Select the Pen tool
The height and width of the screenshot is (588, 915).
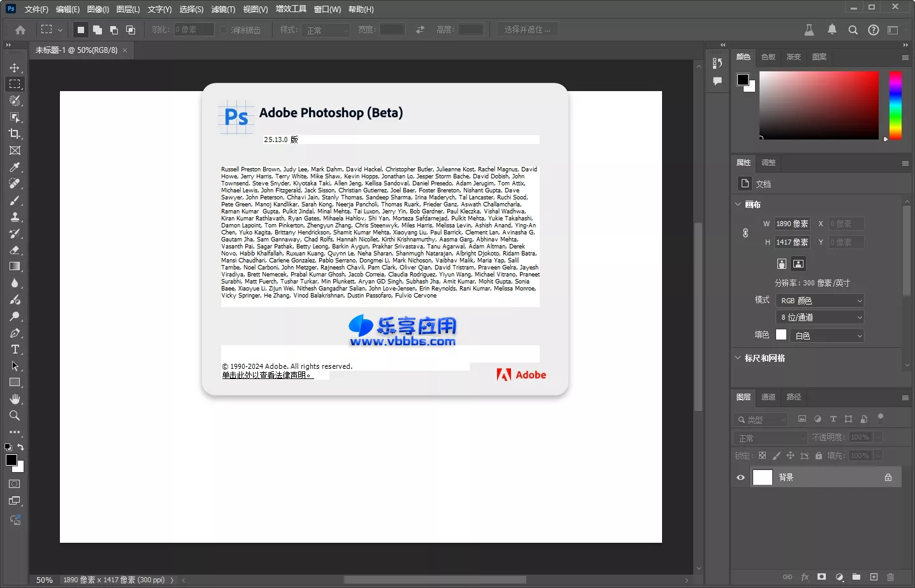point(15,333)
